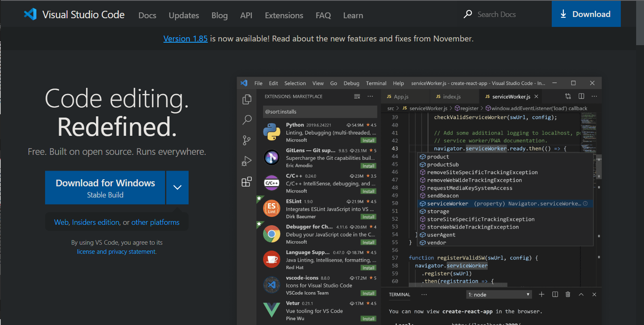This screenshot has width=644, height=325.
Task: Click the Debugger for Chrome extension icon
Action: point(272,234)
